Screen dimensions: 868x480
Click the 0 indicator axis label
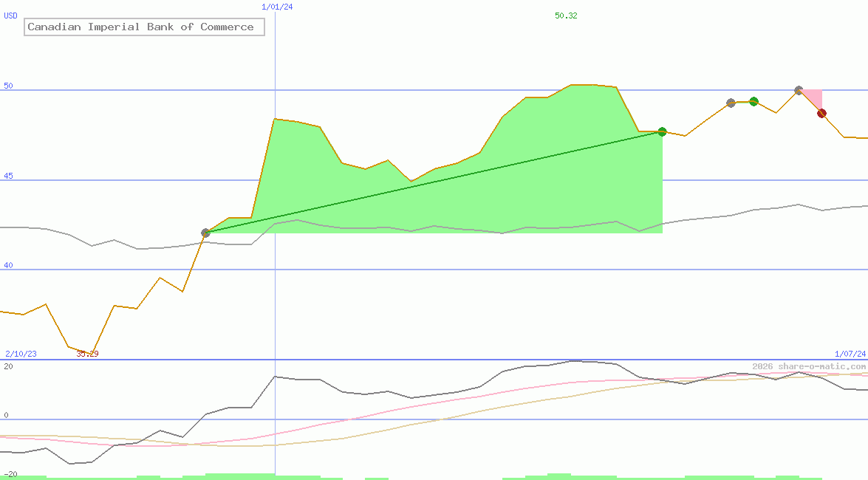click(x=6, y=415)
